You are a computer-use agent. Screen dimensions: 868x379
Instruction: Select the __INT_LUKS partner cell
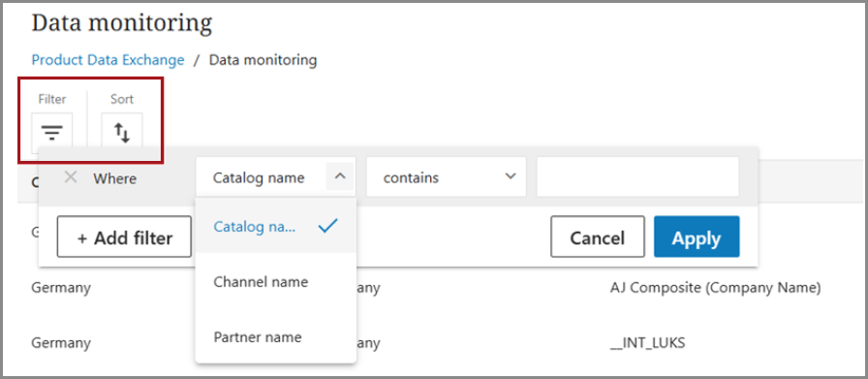(x=647, y=343)
